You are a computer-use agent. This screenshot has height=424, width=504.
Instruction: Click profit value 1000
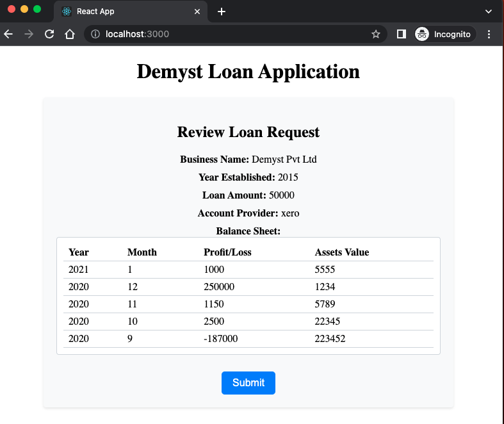click(214, 270)
